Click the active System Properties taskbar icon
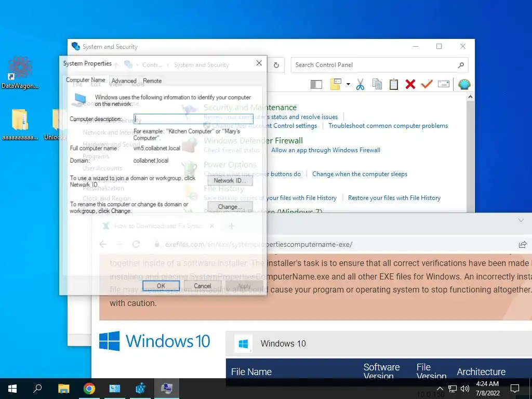 (x=167, y=389)
